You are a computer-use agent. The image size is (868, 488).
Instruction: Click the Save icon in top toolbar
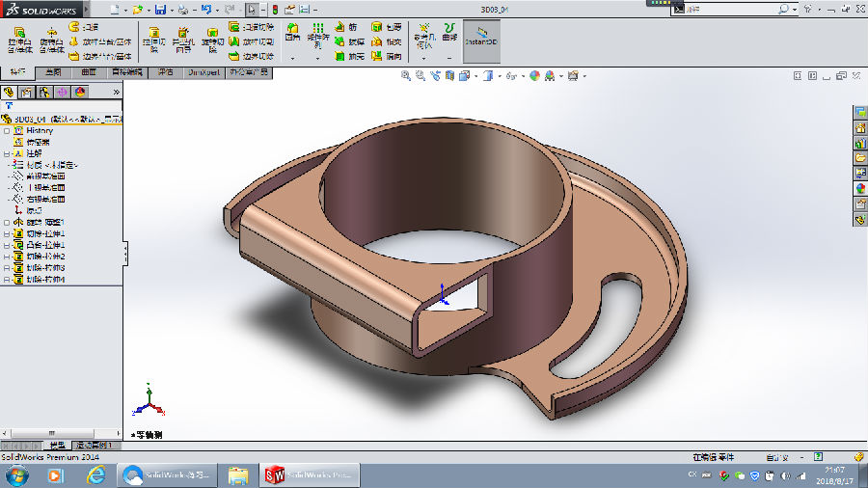(160, 9)
